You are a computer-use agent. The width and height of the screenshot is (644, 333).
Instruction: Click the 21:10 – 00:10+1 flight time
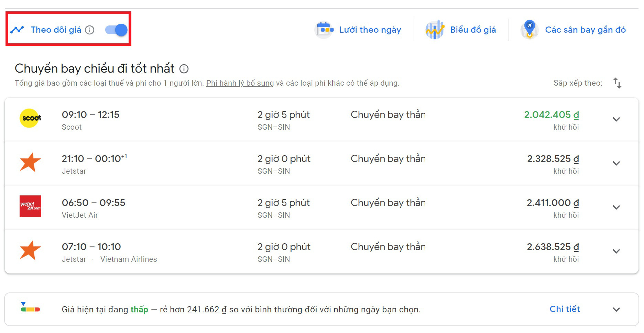coord(94,159)
